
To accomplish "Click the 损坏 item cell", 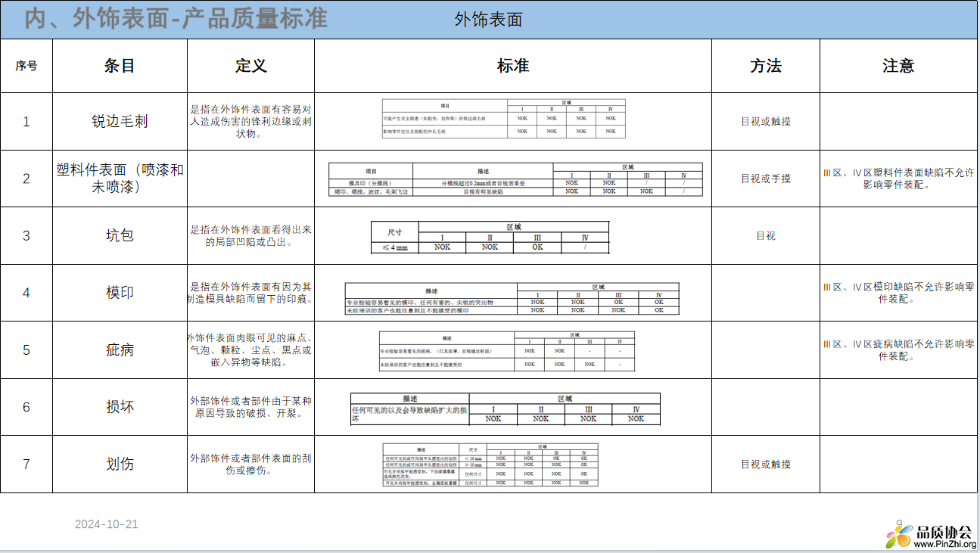I will 120,407.
